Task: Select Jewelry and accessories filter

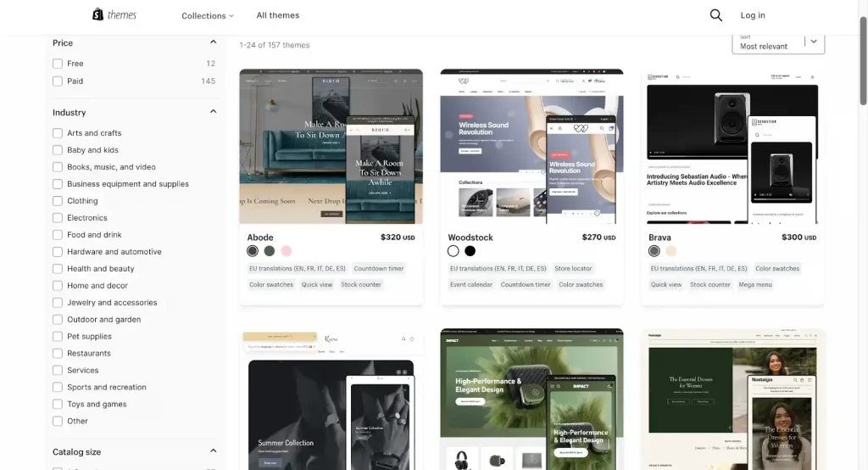Action: pyautogui.click(x=58, y=303)
